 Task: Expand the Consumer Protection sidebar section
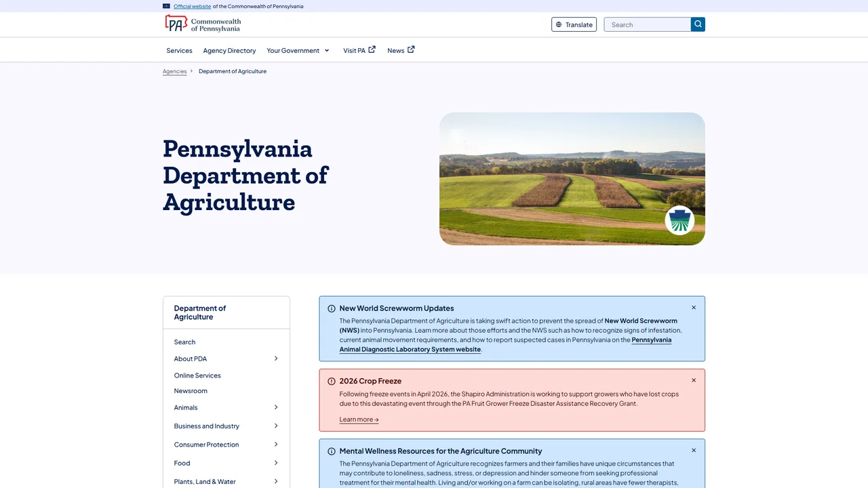[276, 445]
